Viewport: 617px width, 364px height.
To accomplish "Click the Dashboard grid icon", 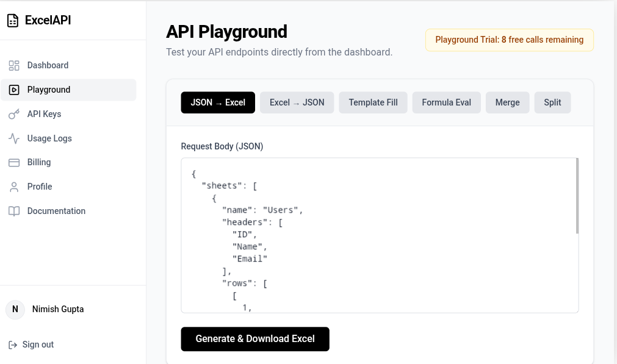I will tap(14, 65).
